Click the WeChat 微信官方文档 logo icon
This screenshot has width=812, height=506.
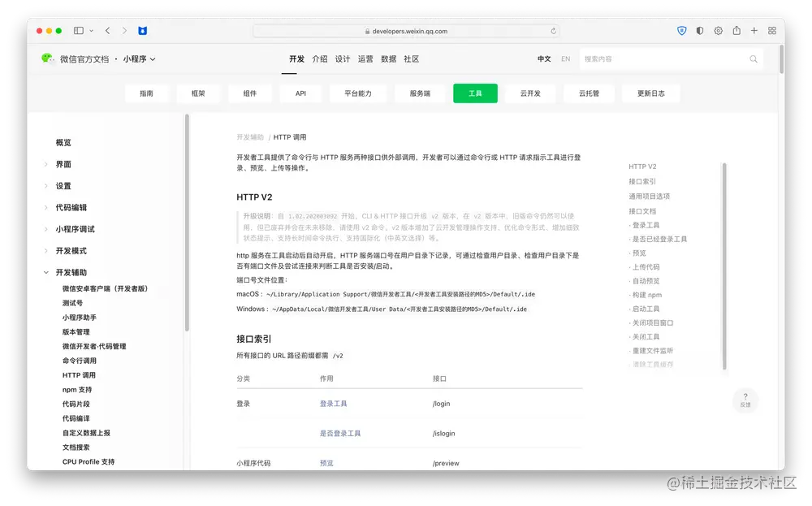[47, 59]
